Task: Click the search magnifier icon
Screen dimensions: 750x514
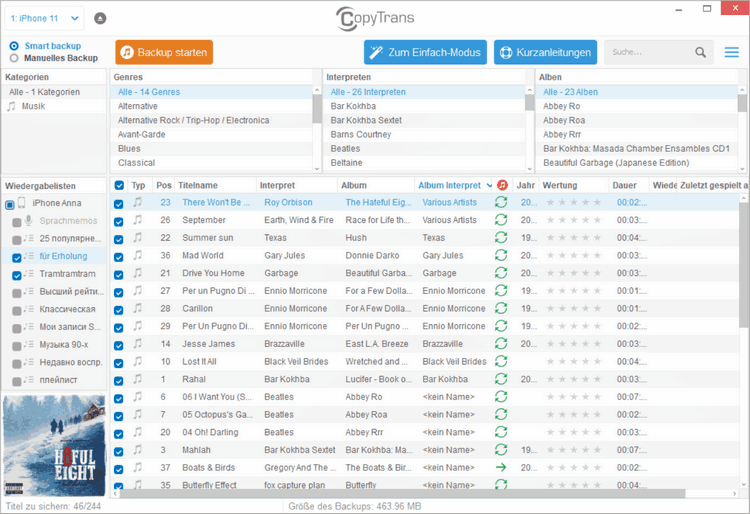Action: [700, 52]
